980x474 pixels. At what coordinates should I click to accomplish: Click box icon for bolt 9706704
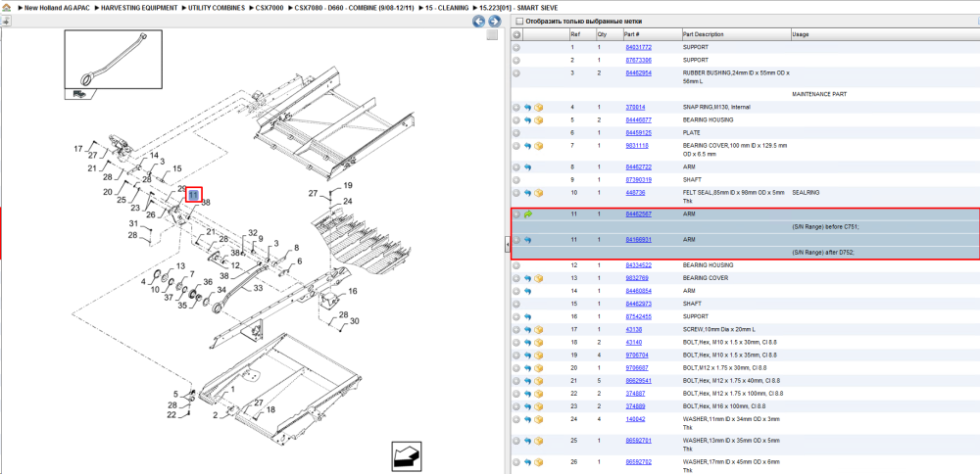(538, 355)
